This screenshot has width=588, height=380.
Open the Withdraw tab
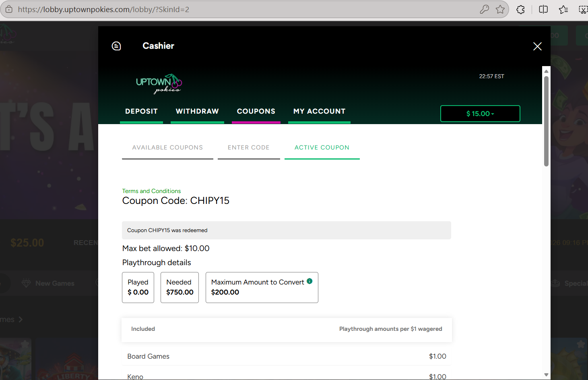(197, 111)
